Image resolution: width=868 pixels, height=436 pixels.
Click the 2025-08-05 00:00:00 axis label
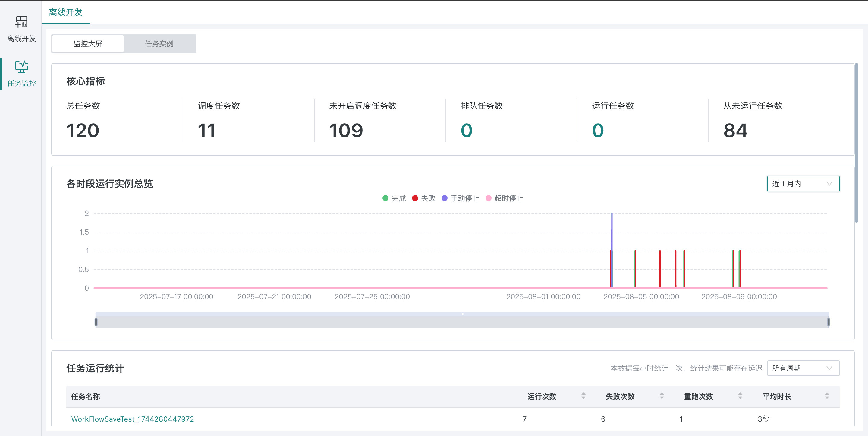641,297
